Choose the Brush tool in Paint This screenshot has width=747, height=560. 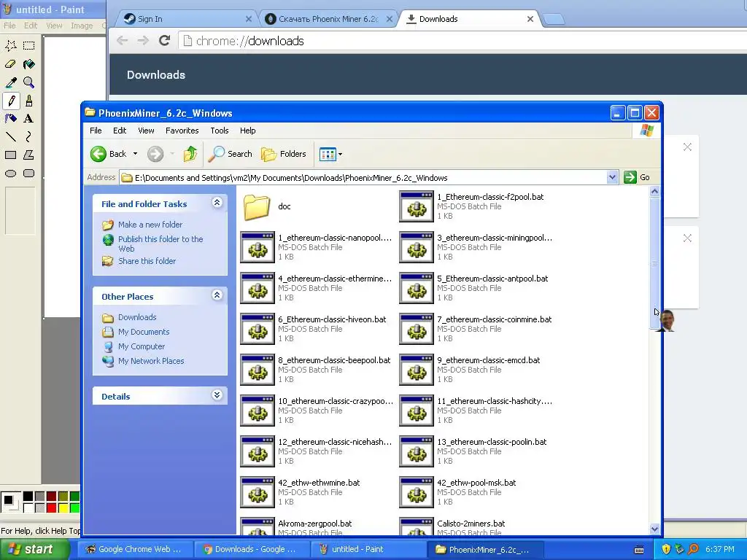point(29,101)
